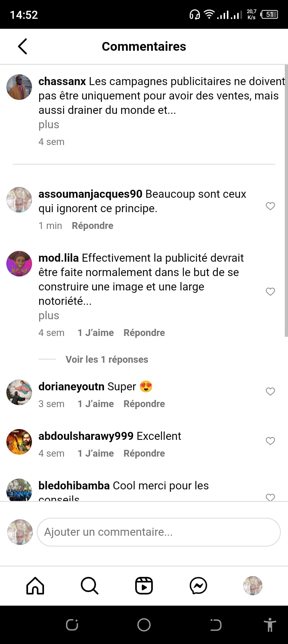Show replies via Voir les 1 réponses

tap(107, 360)
